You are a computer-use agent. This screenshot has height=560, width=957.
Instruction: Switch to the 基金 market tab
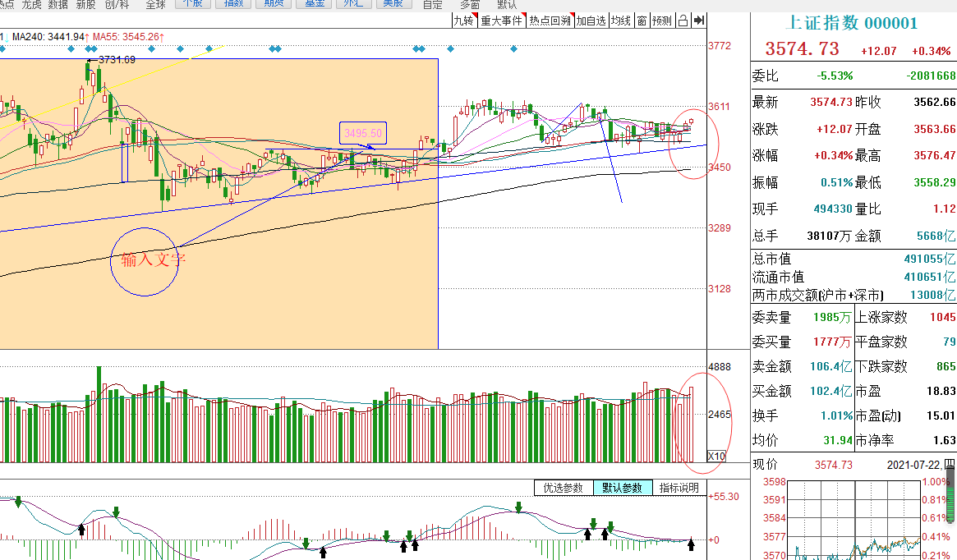314,3
